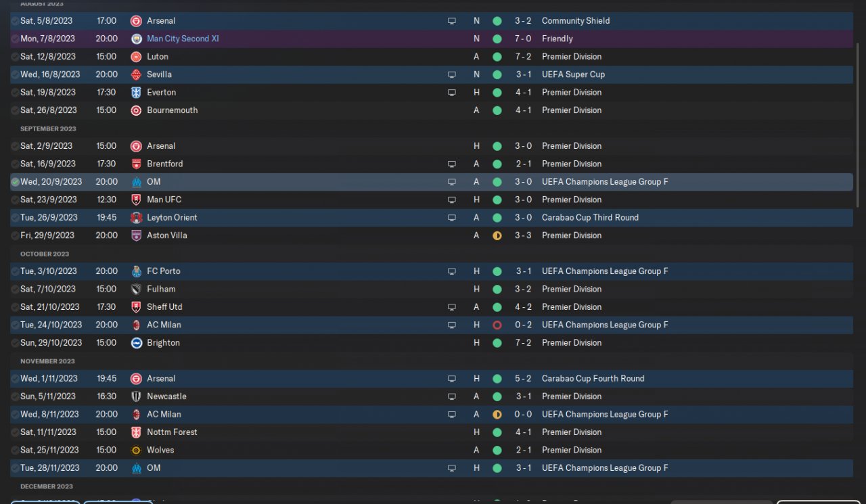Screen dimensions: 866x504
Task: Select the Fulham team name
Action: click(161, 289)
